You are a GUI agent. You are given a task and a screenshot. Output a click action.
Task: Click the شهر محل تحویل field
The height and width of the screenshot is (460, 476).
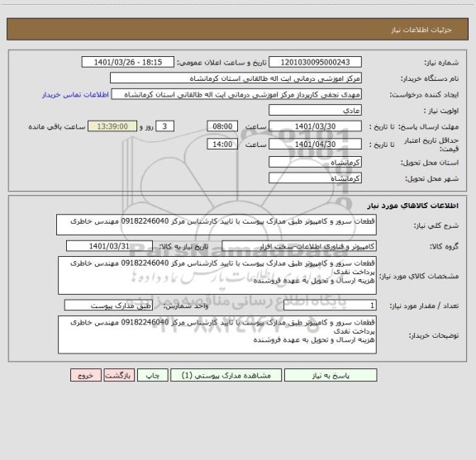(315, 178)
